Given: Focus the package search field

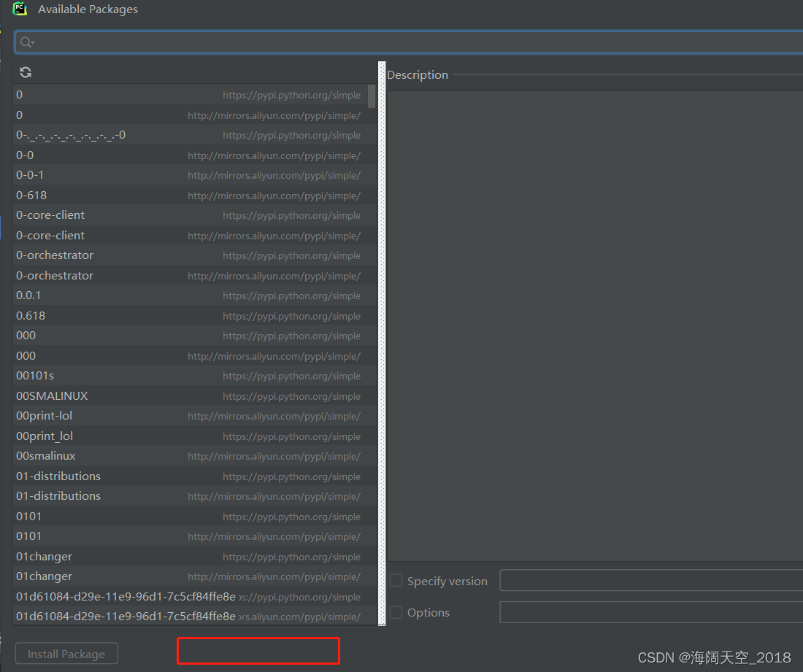Looking at the screenshot, I should click(409, 42).
